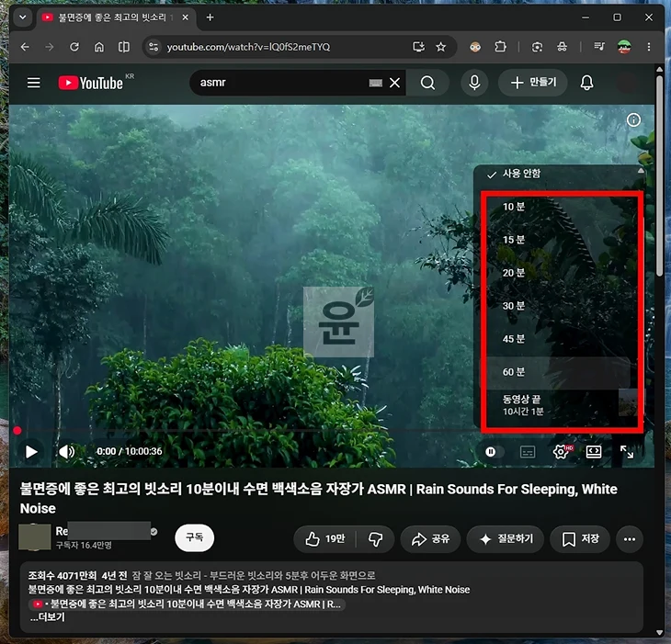Set sleep timer to 60 분
671x644 pixels.
556,372
